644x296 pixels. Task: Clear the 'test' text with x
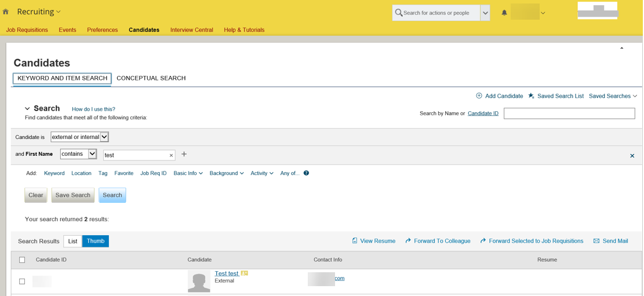[171, 156]
